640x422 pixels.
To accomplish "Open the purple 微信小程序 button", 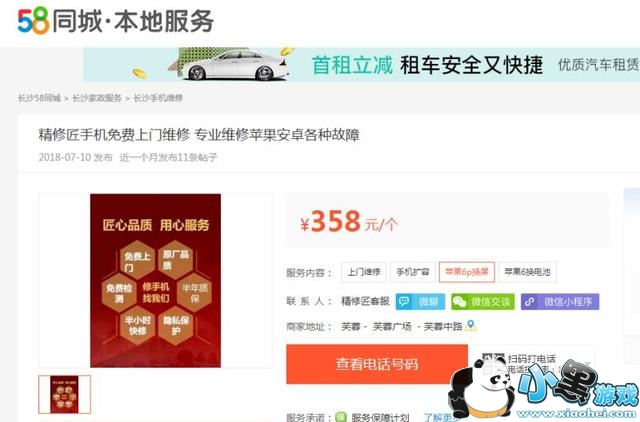I will click(560, 302).
